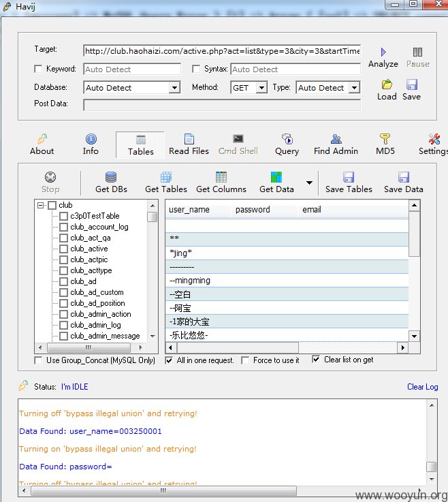Click the Get DBs icon
This screenshot has height=502, width=448.
coord(111,177)
